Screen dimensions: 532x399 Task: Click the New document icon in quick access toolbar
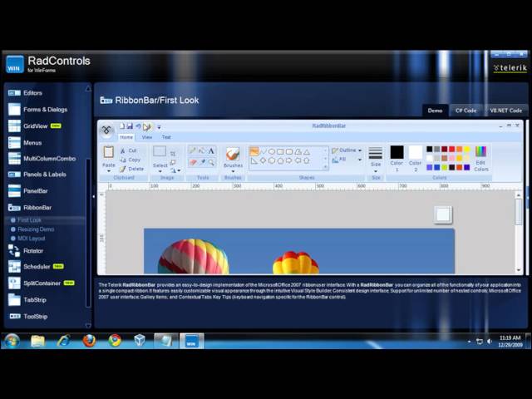coord(122,126)
